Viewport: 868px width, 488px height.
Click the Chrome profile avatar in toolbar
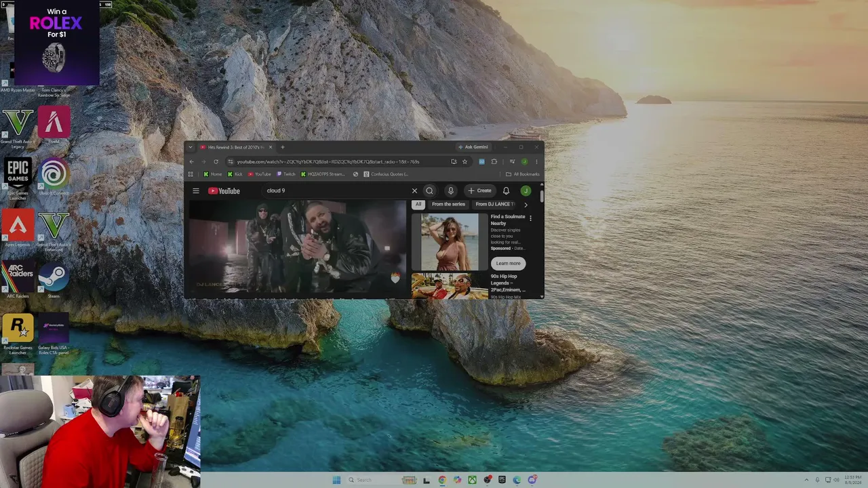point(524,161)
